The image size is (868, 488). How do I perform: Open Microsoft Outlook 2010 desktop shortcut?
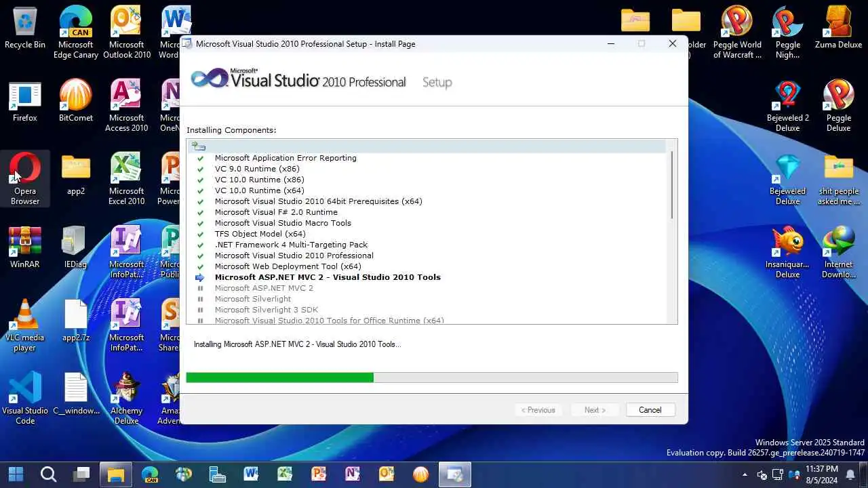click(127, 33)
